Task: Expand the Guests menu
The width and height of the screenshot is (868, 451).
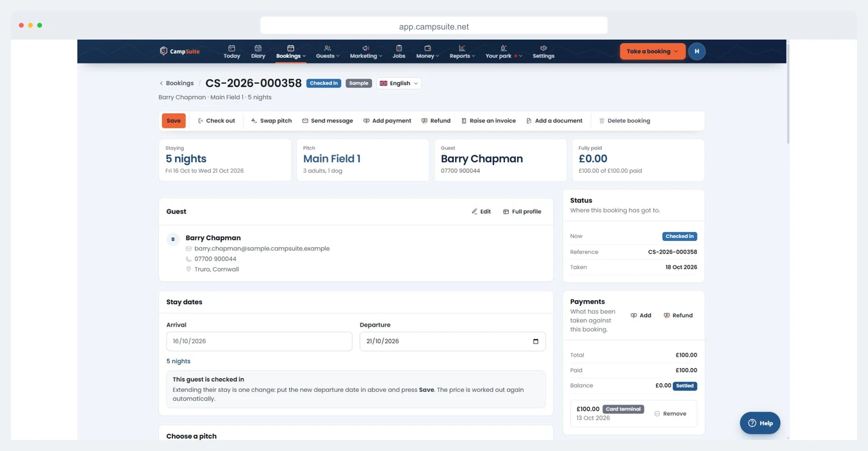Action: pyautogui.click(x=328, y=52)
